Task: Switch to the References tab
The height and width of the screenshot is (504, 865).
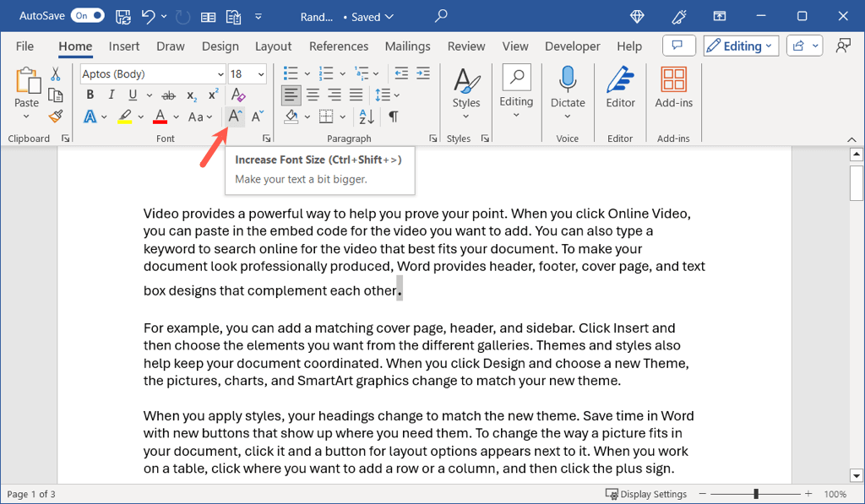Action: click(x=338, y=46)
